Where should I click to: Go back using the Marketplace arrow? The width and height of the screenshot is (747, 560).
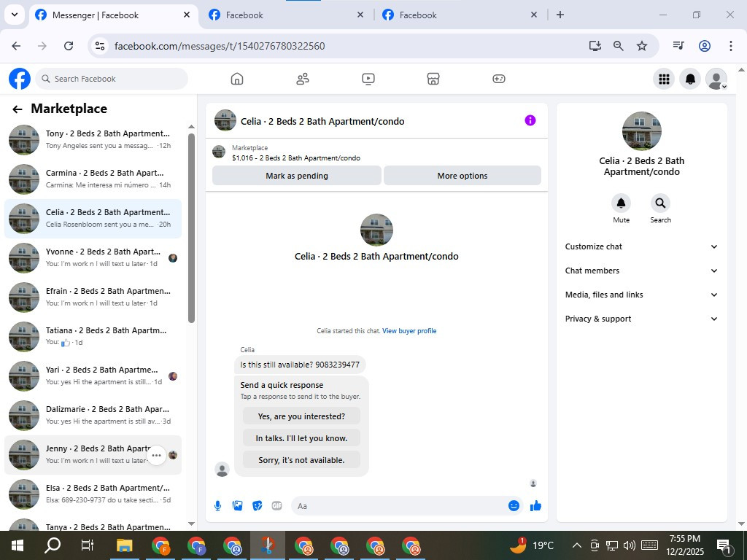(x=18, y=109)
